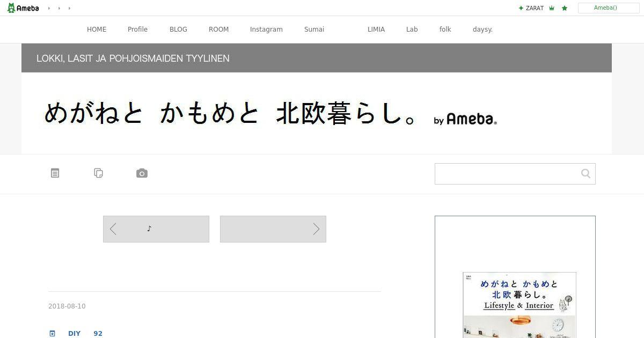
Task: Open the Profile menu item
Action: [x=137, y=30]
